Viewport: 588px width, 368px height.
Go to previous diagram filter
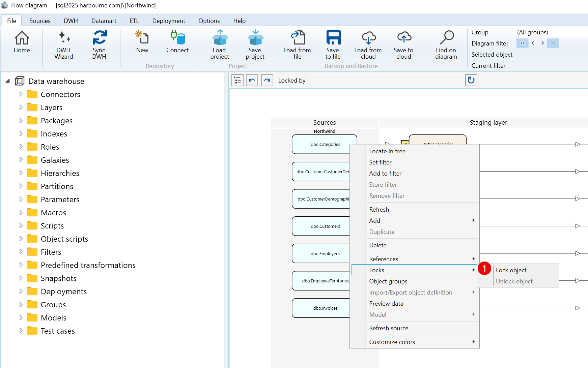[x=533, y=43]
